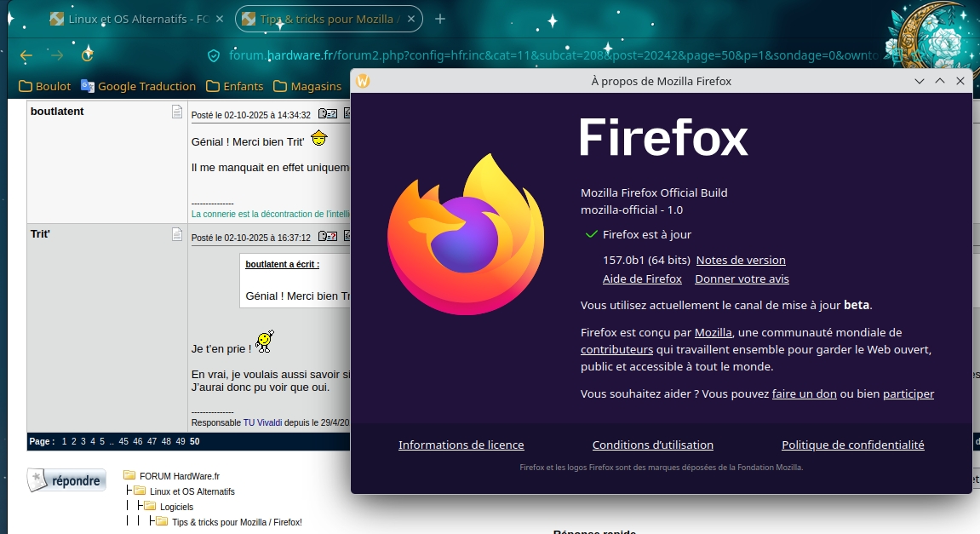Reload the page with the refresh icon

(88, 55)
